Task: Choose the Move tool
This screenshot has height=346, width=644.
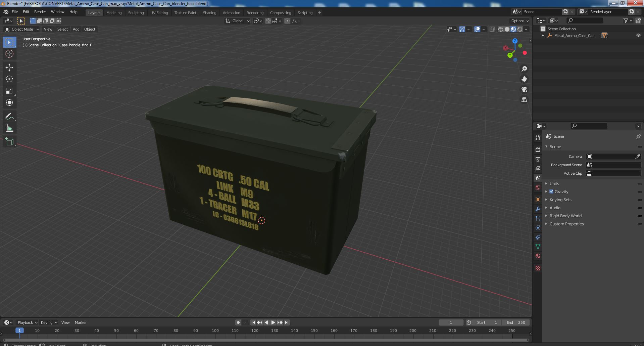Action: pyautogui.click(x=9, y=67)
